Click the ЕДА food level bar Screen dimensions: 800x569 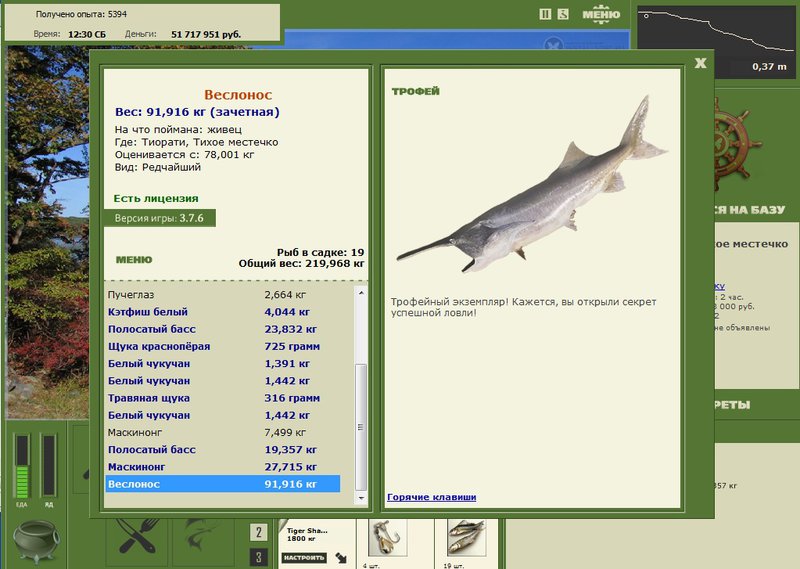click(x=22, y=466)
